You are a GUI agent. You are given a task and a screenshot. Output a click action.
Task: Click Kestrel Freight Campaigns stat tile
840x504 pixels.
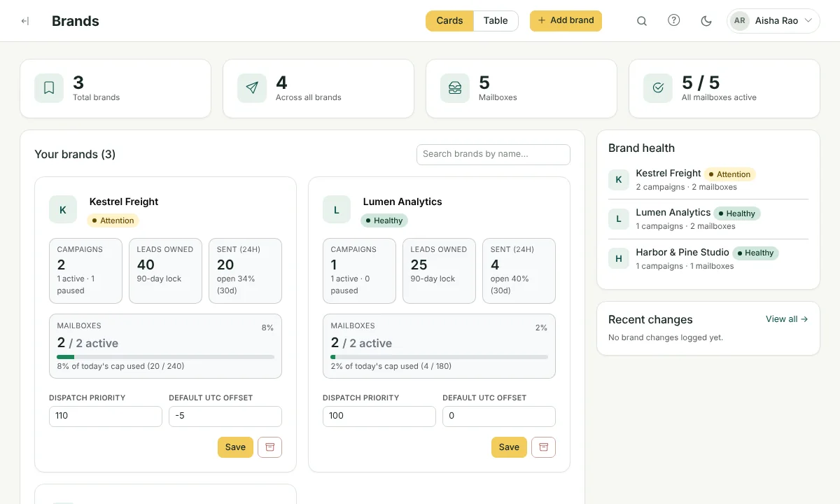tap(85, 271)
